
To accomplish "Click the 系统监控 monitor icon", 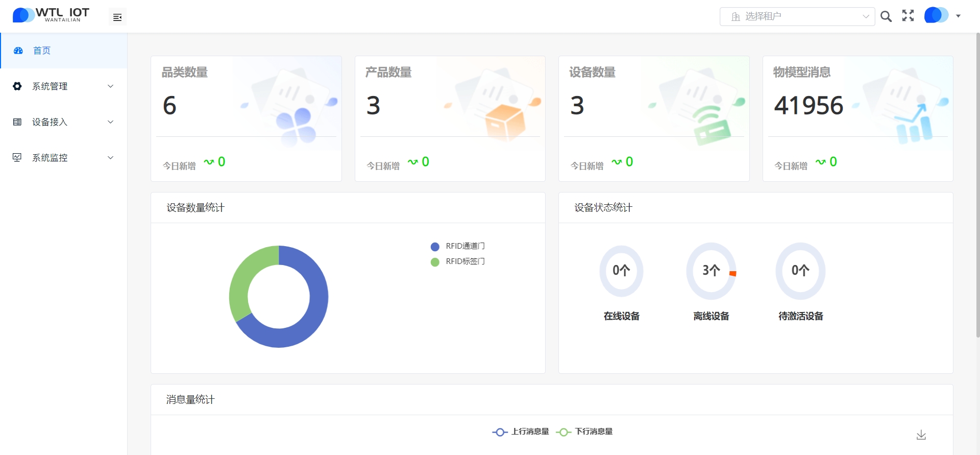I will coord(17,157).
